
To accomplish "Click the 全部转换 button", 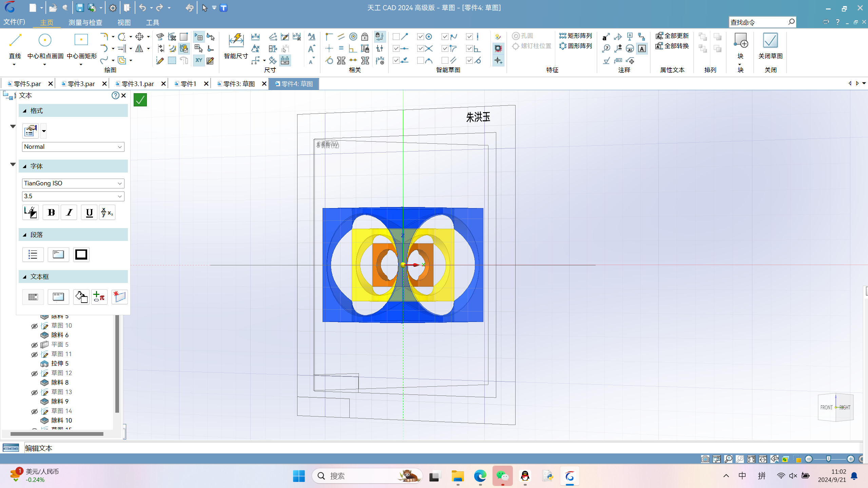I will click(672, 46).
